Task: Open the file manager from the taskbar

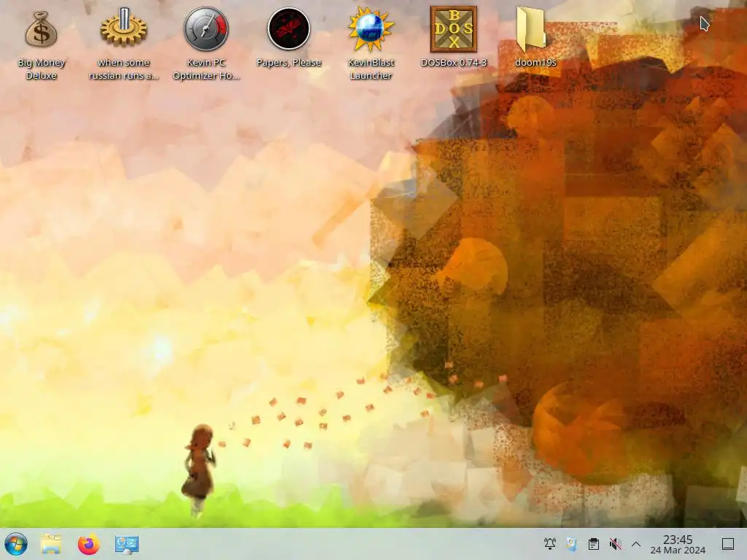Action: tap(51, 544)
